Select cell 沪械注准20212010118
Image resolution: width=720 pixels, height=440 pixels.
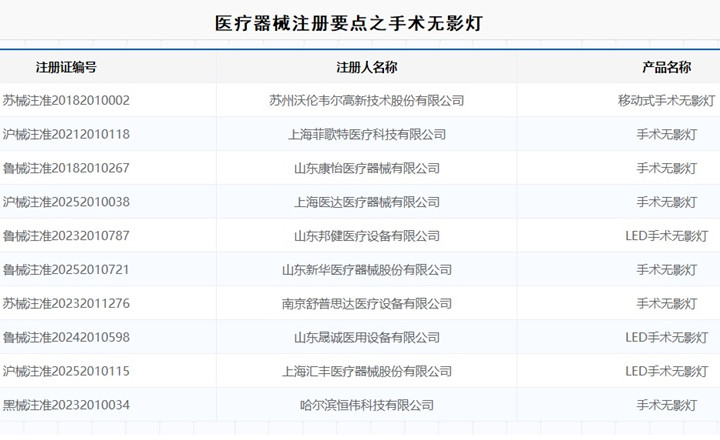pyautogui.click(x=66, y=134)
